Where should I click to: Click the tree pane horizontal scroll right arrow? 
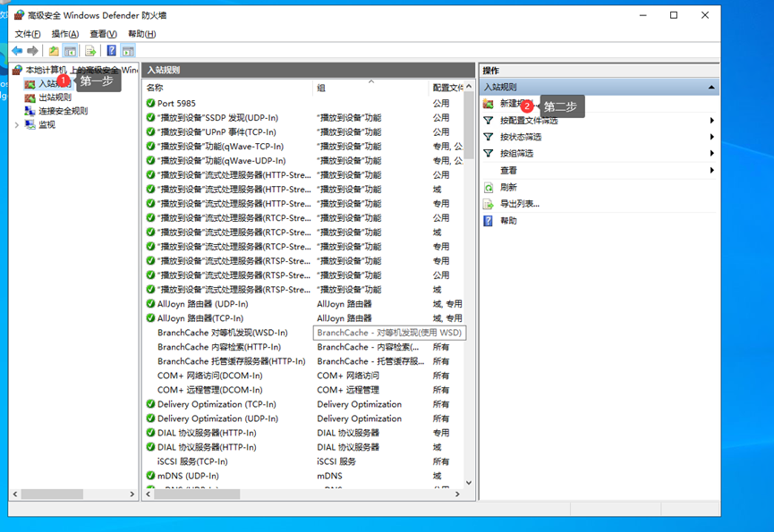(132, 494)
